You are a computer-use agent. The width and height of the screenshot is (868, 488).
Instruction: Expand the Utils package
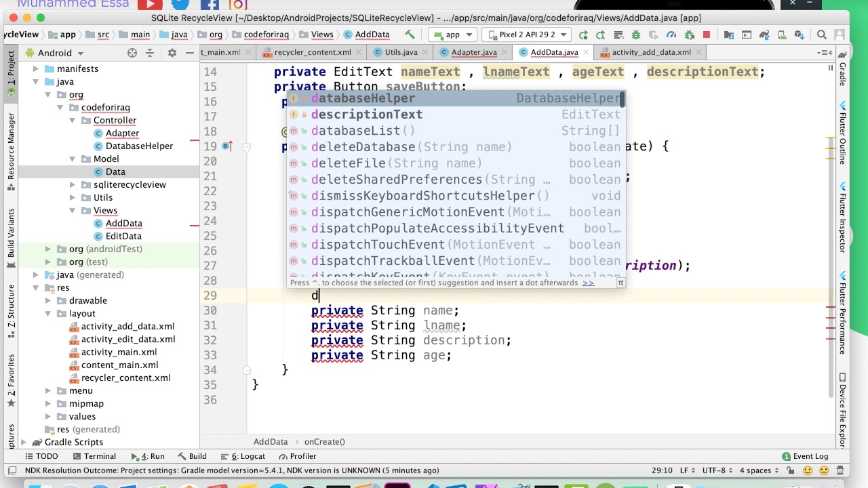[x=72, y=197]
